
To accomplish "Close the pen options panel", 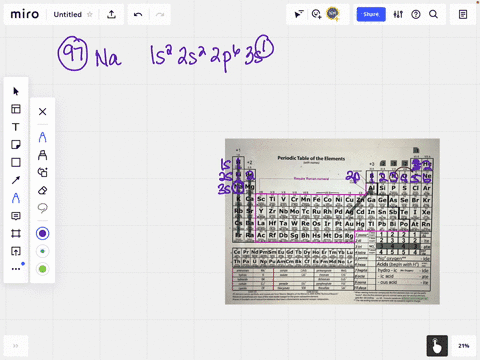I will pos(42,111).
